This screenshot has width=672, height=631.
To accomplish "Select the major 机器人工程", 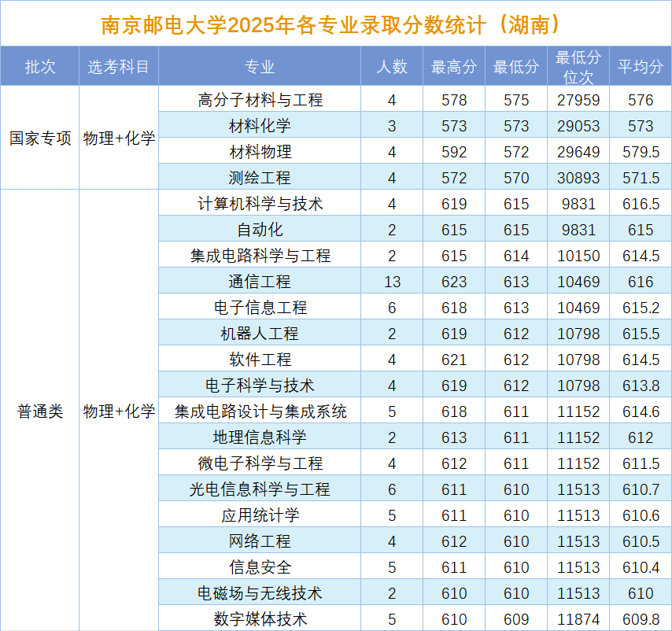I will point(260,334).
